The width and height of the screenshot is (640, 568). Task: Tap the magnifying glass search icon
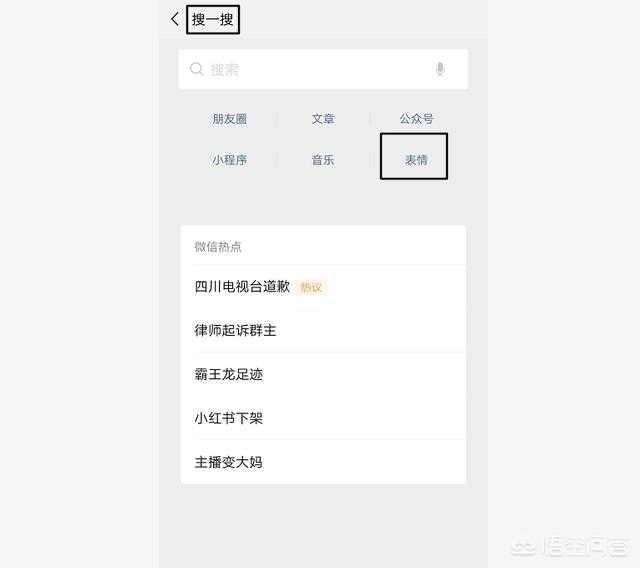196,69
